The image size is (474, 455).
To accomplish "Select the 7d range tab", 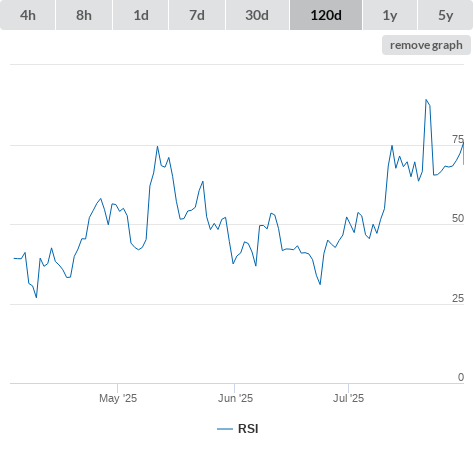I will (x=197, y=15).
